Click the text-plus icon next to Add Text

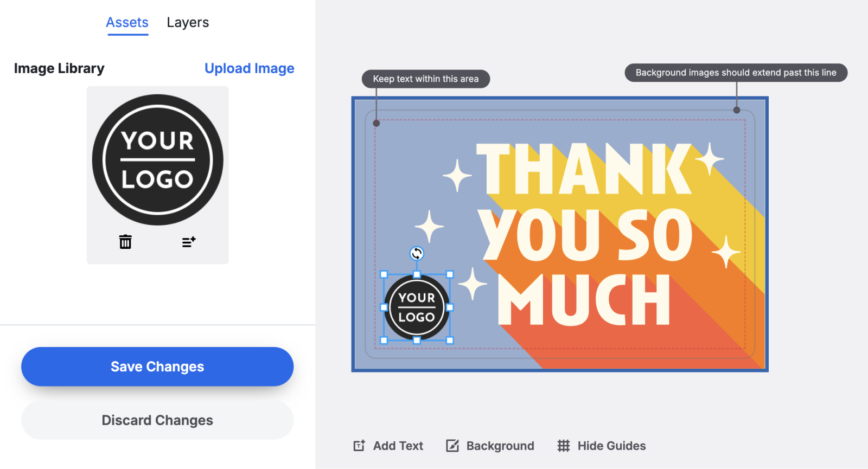pos(359,445)
